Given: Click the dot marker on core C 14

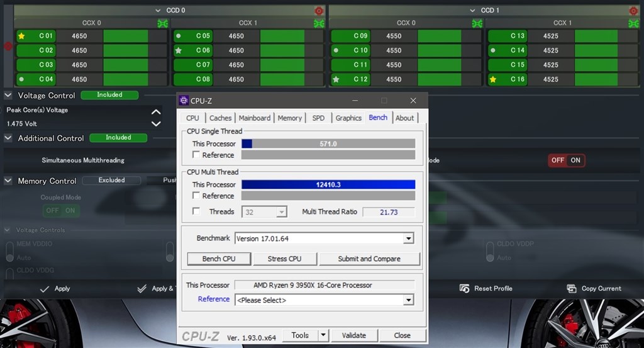Looking at the screenshot, I should coord(493,50).
